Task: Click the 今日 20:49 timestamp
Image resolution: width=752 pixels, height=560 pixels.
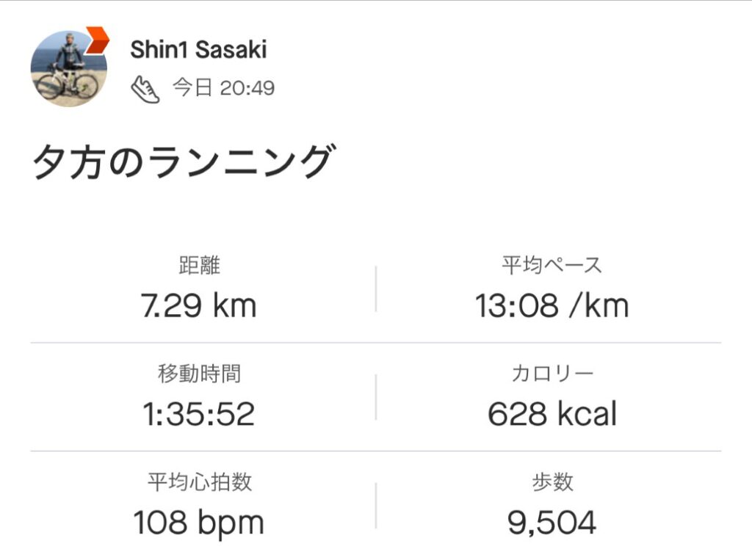Action: pos(224,89)
